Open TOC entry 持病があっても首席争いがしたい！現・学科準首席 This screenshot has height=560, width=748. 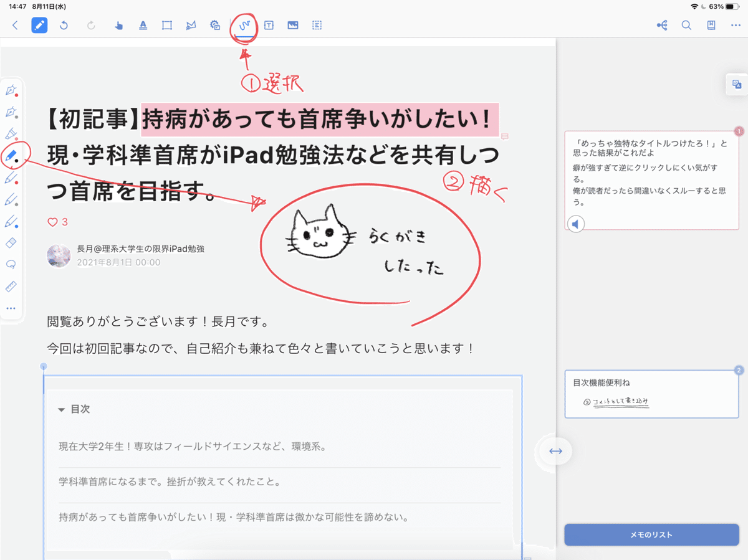click(x=233, y=518)
